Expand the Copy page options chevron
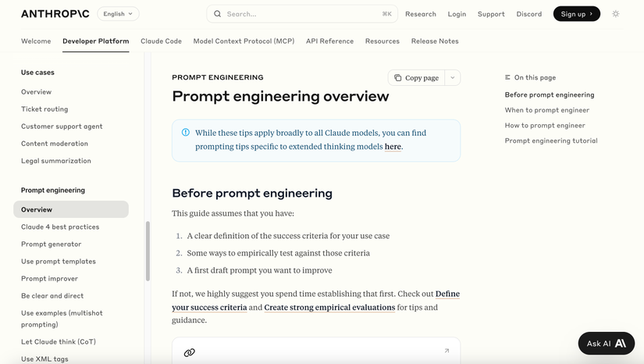 (x=452, y=77)
